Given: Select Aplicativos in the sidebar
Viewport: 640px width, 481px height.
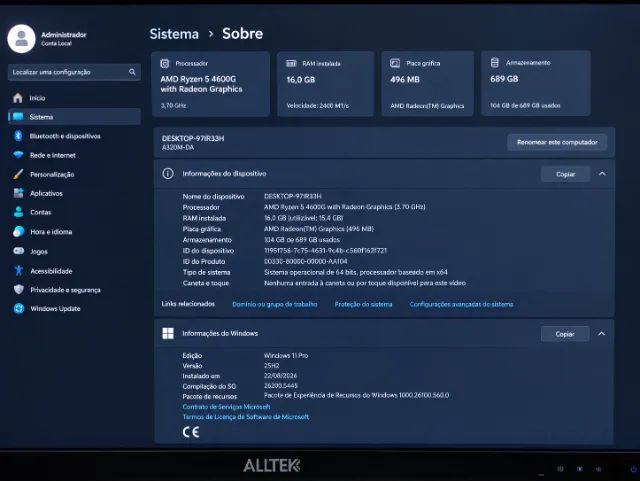Looking at the screenshot, I should (74, 193).
